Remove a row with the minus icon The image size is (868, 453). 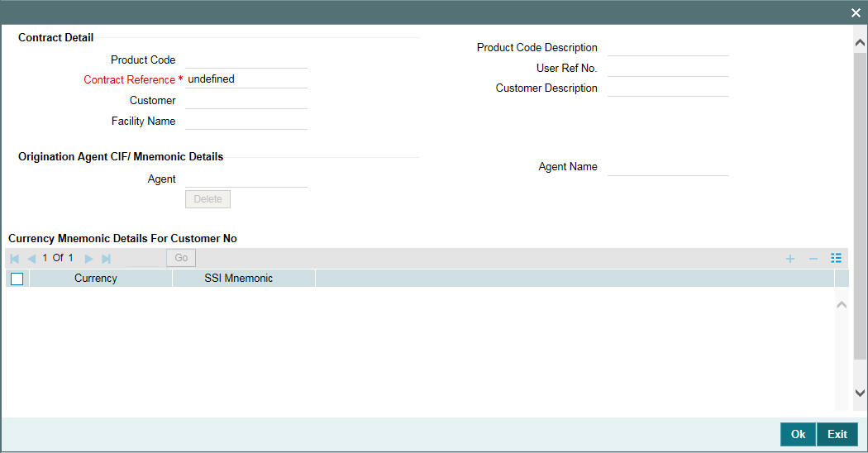pos(813,259)
